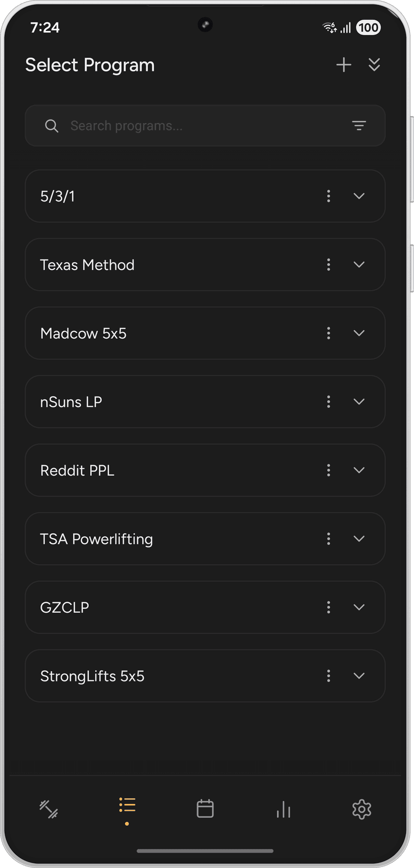This screenshot has width=414, height=868.
Task: Tap the plus icon to add program
Action: tap(343, 65)
